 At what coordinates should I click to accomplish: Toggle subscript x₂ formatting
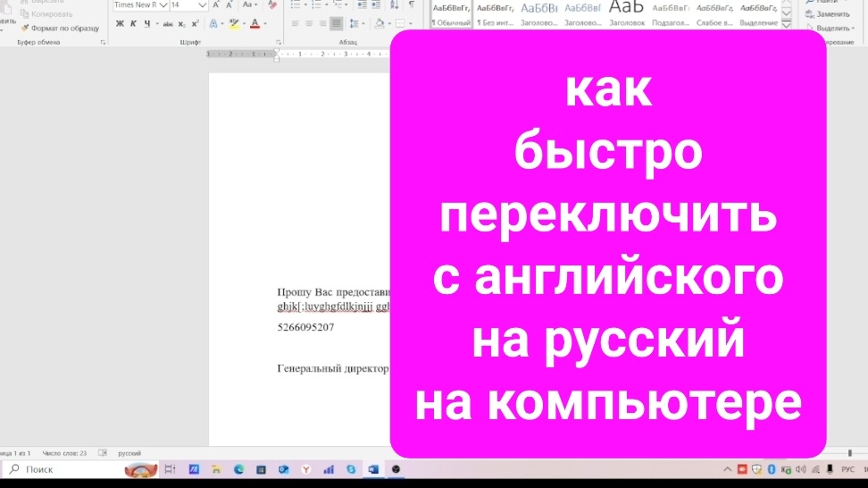click(x=181, y=24)
